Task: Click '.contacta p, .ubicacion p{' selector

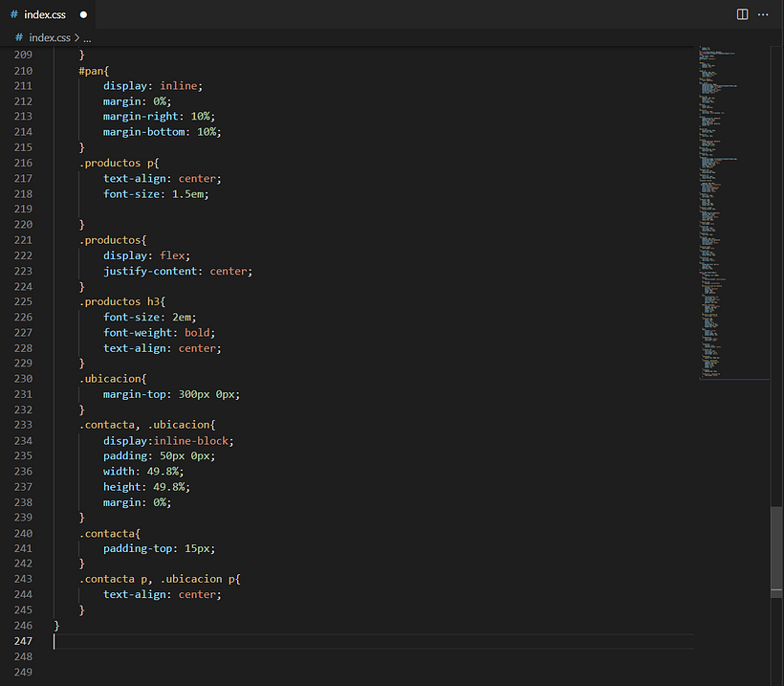Action: coord(160,579)
